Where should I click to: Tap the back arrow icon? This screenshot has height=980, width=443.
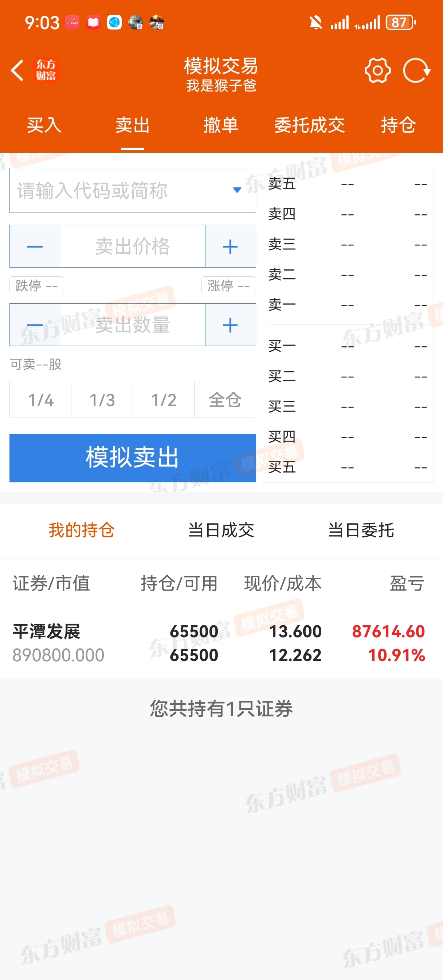coord(17,70)
